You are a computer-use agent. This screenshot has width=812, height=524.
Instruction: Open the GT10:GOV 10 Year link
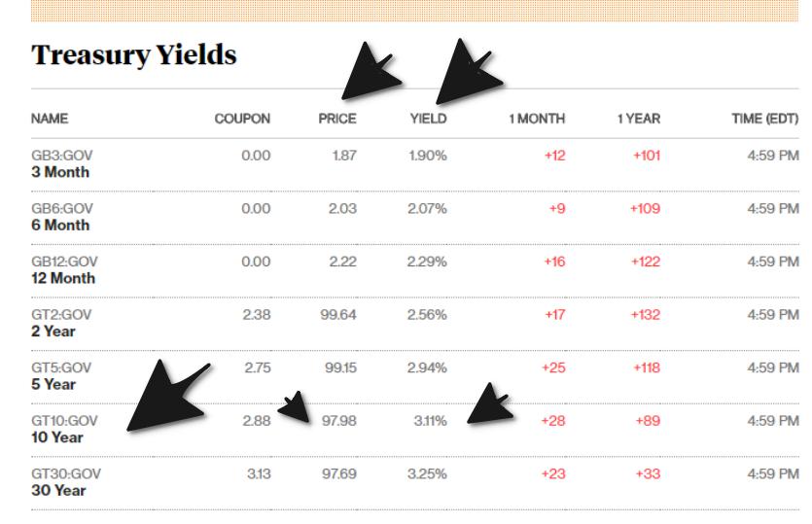pyautogui.click(x=60, y=429)
